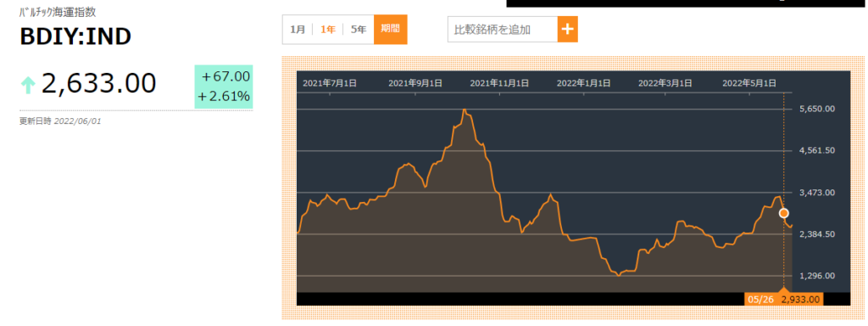868x326 pixels.
Task: Click the +67.00 +2.61% change badge
Action: pyautogui.click(x=224, y=87)
